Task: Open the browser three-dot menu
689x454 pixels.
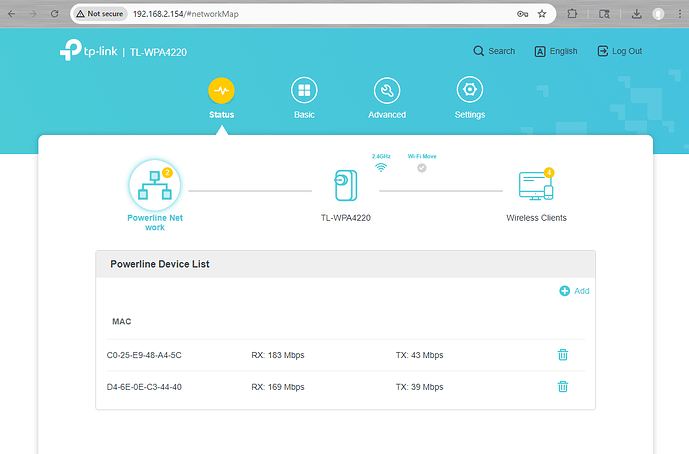Action: [680, 14]
